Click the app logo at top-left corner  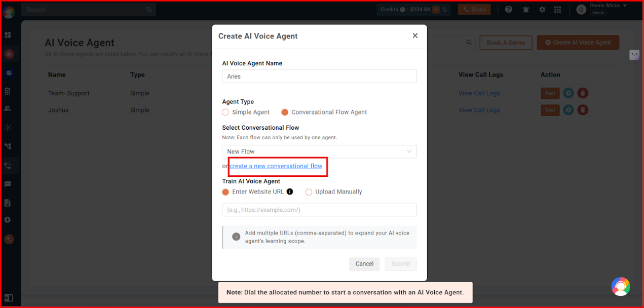tap(9, 12)
